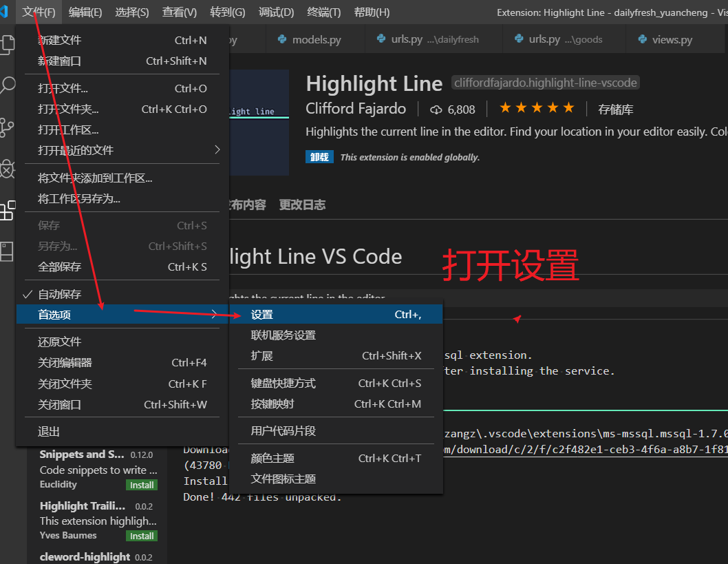Choose 将文件夹添加到工作区... menu entry

pos(122,178)
